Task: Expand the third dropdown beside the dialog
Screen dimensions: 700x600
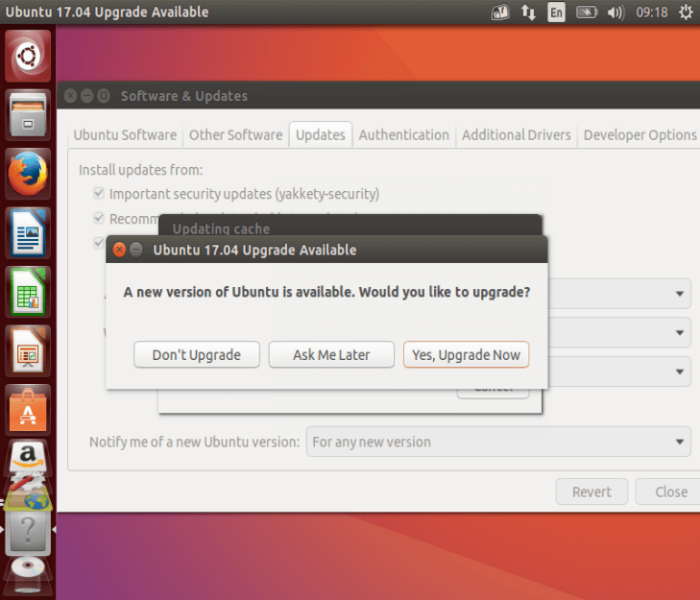Action: click(620, 372)
